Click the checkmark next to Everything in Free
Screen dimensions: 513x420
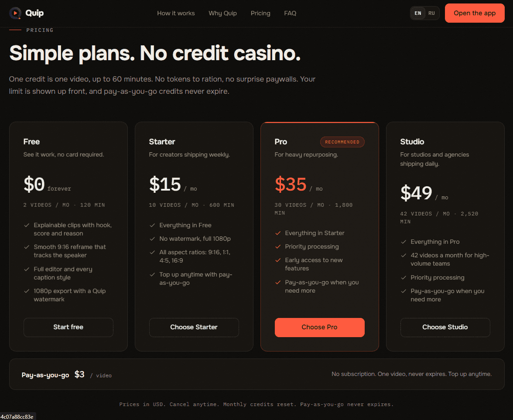[152, 225]
